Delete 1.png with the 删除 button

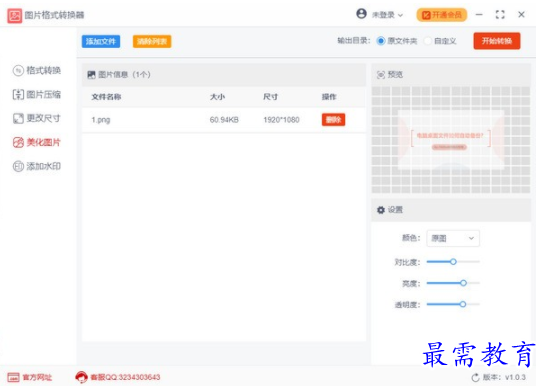coord(333,120)
